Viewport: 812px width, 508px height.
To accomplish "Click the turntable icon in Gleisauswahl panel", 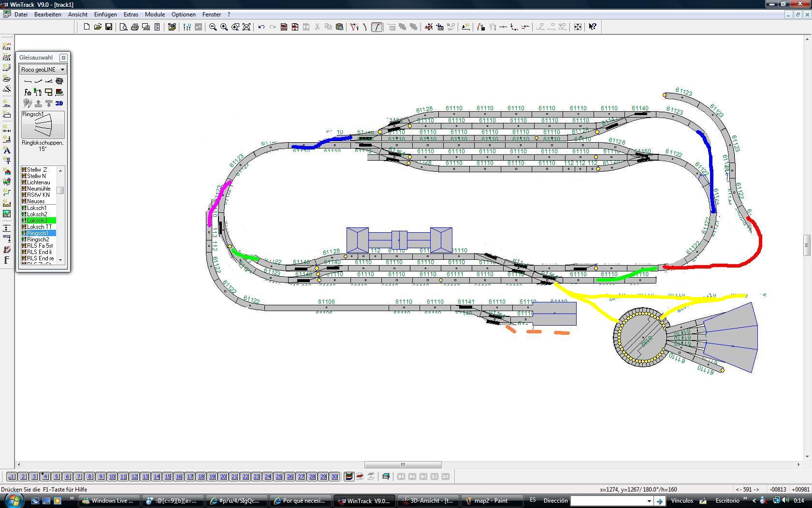I will point(59,81).
